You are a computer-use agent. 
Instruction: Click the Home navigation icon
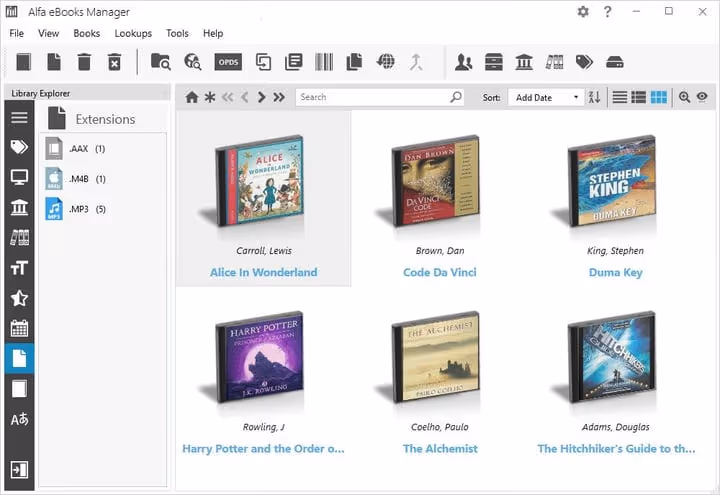pos(192,97)
